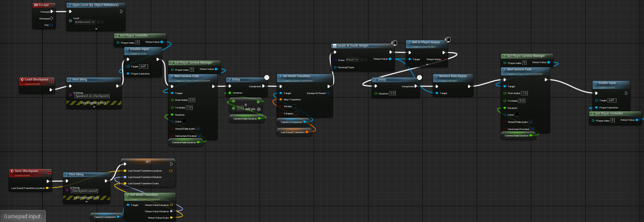Click the first Delay Completed execution pin
The height and width of the screenshot is (222, 644).
pyautogui.click(x=264, y=86)
